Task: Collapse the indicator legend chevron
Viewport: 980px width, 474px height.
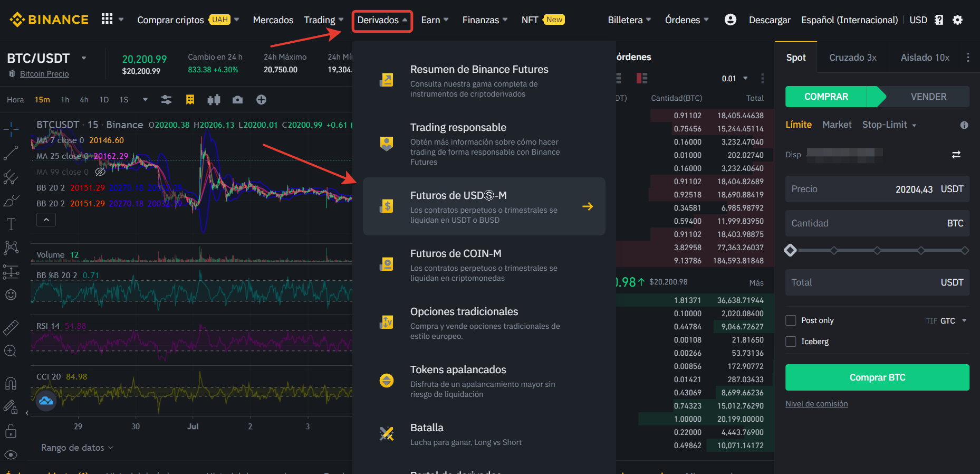Action: (x=46, y=220)
